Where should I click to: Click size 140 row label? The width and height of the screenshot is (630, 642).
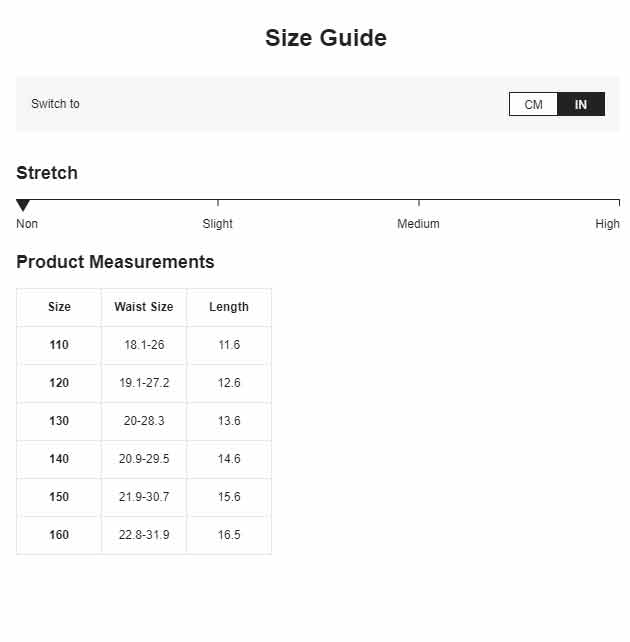coord(59,459)
